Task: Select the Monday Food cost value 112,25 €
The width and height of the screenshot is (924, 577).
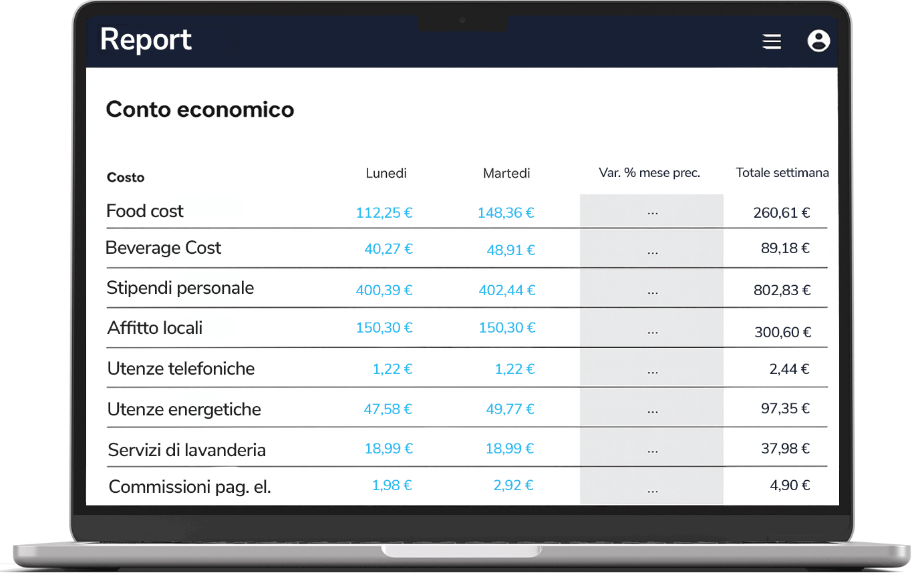Action: 383,212
